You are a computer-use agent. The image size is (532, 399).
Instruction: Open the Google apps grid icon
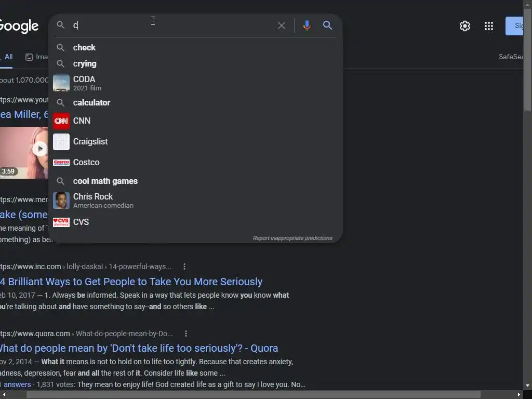click(488, 26)
